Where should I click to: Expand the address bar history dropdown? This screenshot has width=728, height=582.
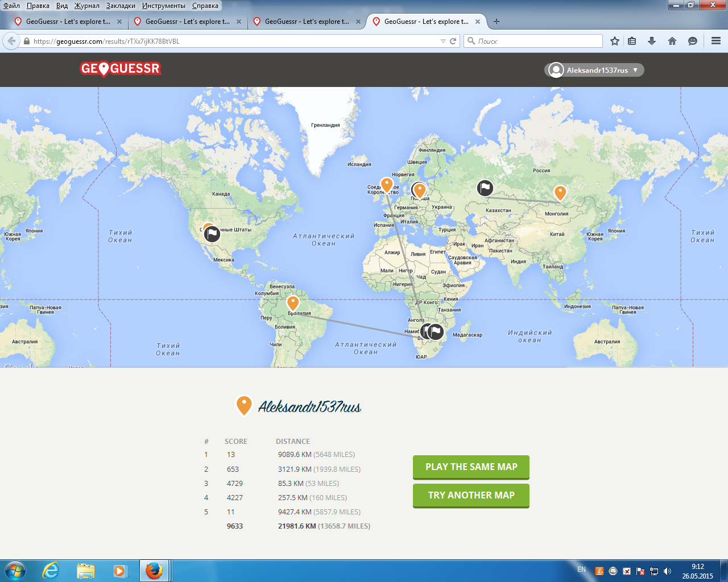click(443, 40)
